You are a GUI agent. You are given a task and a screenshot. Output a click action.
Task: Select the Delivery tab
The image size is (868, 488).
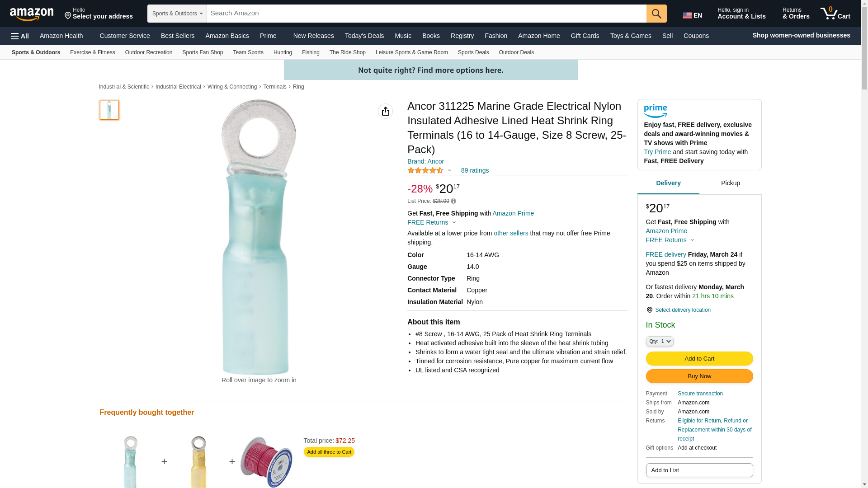pyautogui.click(x=668, y=183)
